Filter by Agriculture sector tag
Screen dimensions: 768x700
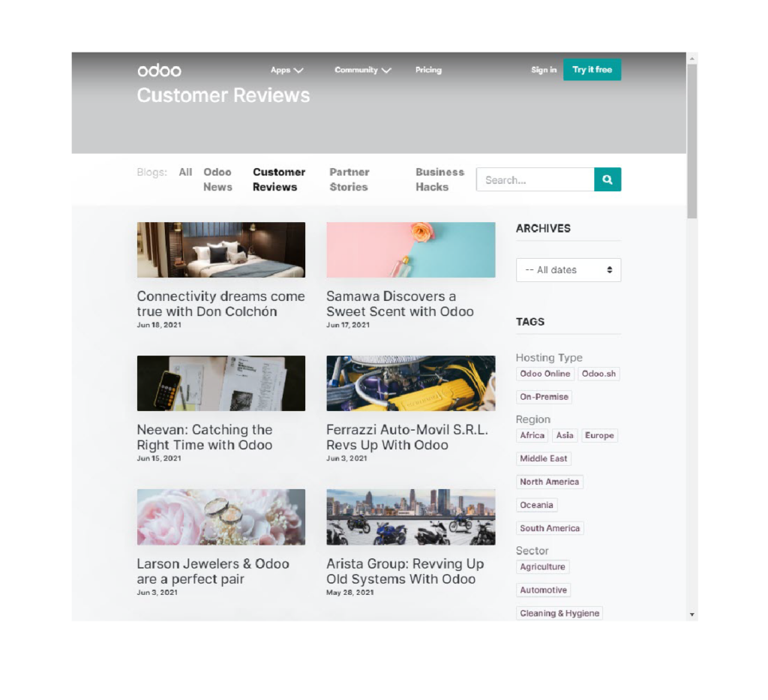(x=542, y=566)
